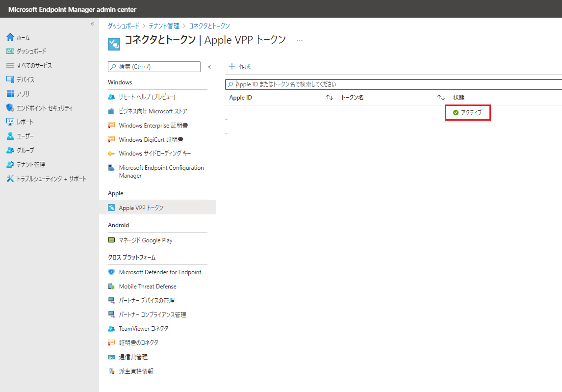562x392 pixels.
Task: Open the ellipsis more options next to title
Action: point(300,41)
